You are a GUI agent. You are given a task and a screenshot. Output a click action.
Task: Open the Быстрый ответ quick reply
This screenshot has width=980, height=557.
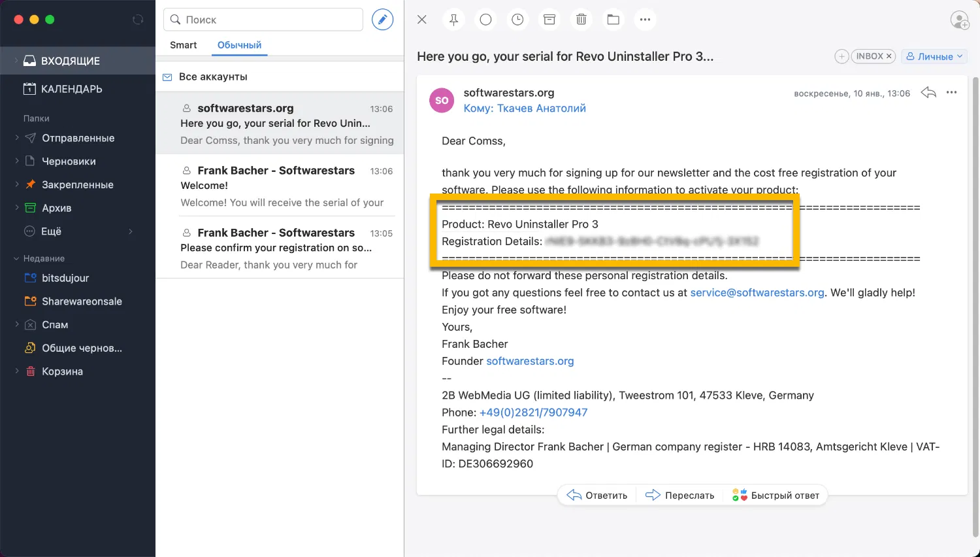pyautogui.click(x=776, y=496)
